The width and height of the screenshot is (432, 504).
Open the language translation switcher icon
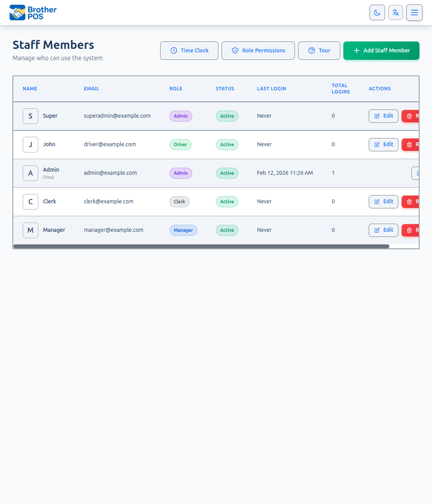click(x=395, y=13)
